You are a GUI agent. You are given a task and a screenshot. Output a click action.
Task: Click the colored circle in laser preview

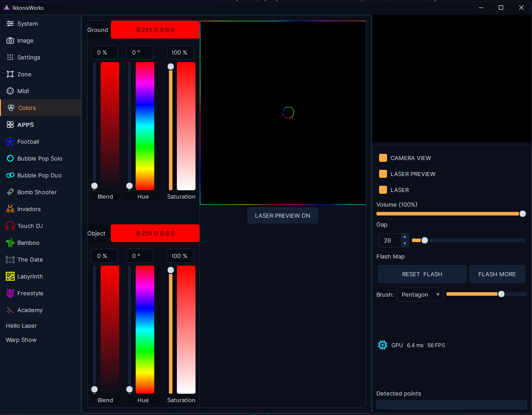pos(288,113)
